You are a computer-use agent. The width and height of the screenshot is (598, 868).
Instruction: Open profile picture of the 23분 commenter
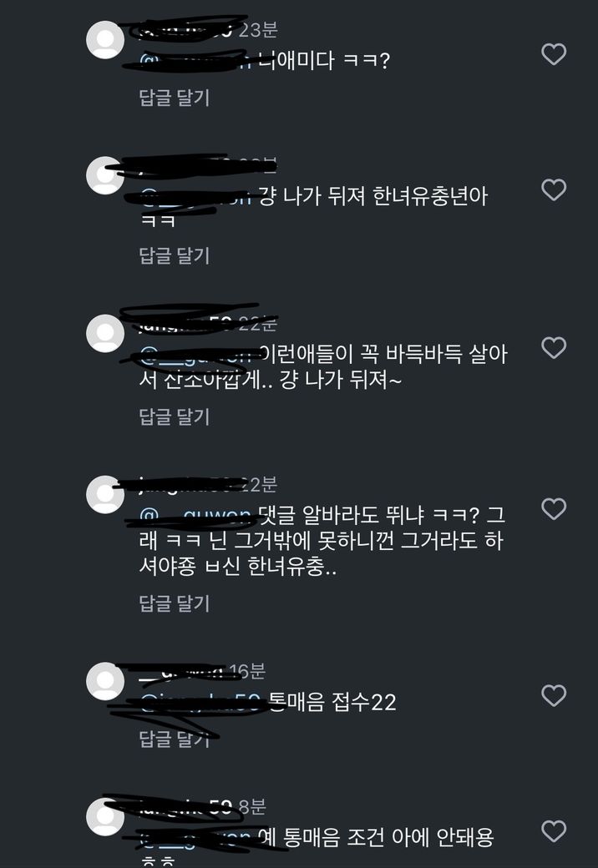(x=105, y=40)
